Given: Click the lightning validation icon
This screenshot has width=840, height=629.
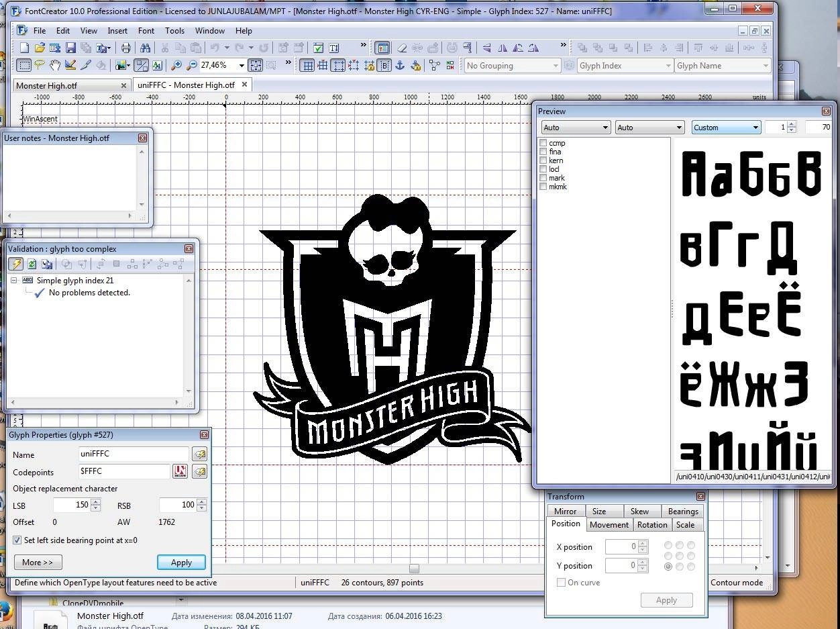Looking at the screenshot, I should click(16, 264).
